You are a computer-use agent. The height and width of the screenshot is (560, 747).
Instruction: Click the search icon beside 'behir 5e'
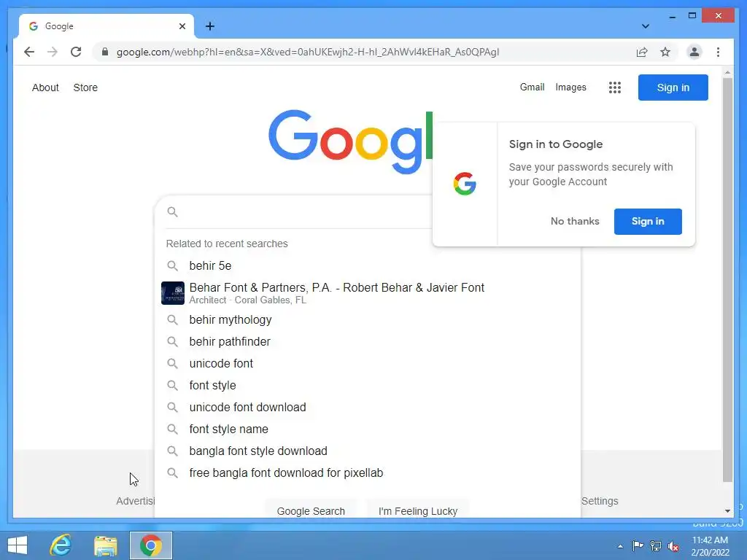pyautogui.click(x=172, y=265)
